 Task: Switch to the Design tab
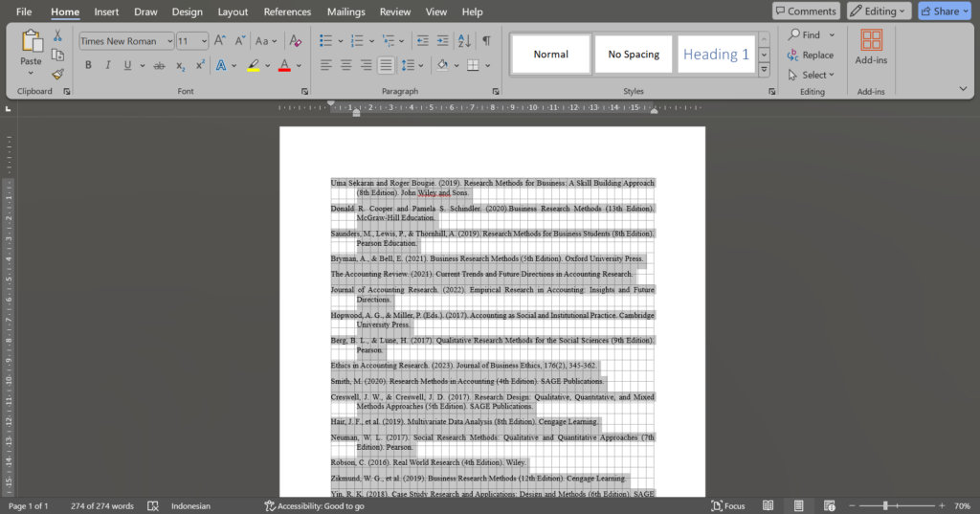click(187, 11)
